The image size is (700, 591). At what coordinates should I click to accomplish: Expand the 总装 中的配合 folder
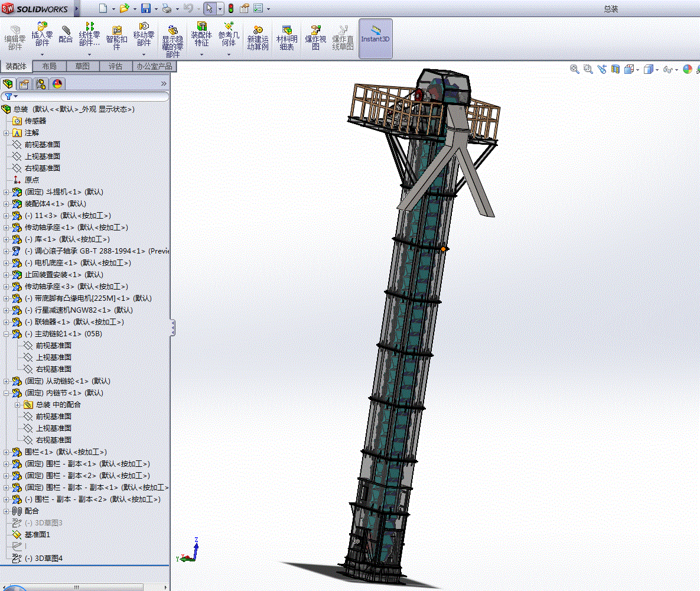tap(17, 405)
